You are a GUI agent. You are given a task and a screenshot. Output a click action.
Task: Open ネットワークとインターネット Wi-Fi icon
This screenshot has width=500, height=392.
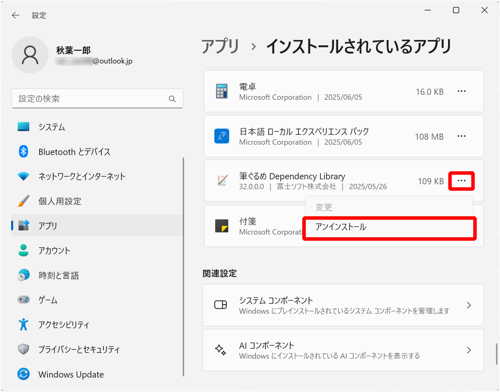[x=23, y=176]
